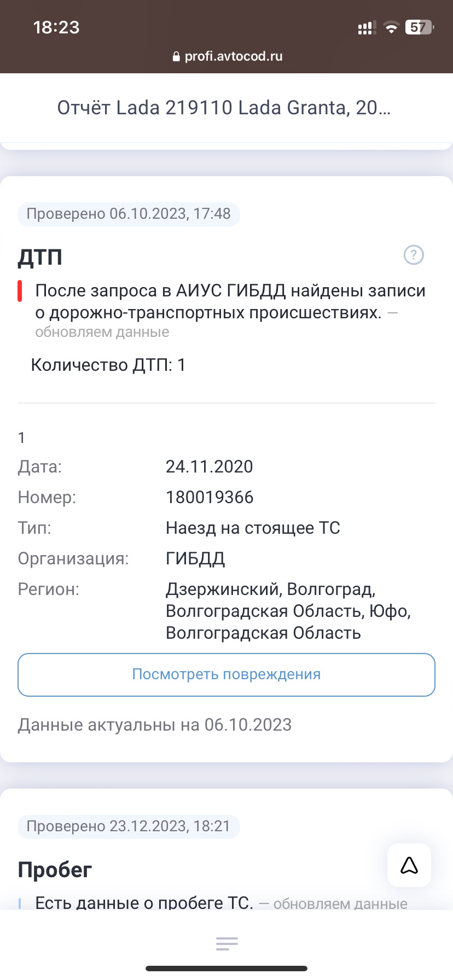Open the bottom hamburger menu lines icon
Viewport: 453px width, 980px height.
(x=226, y=943)
